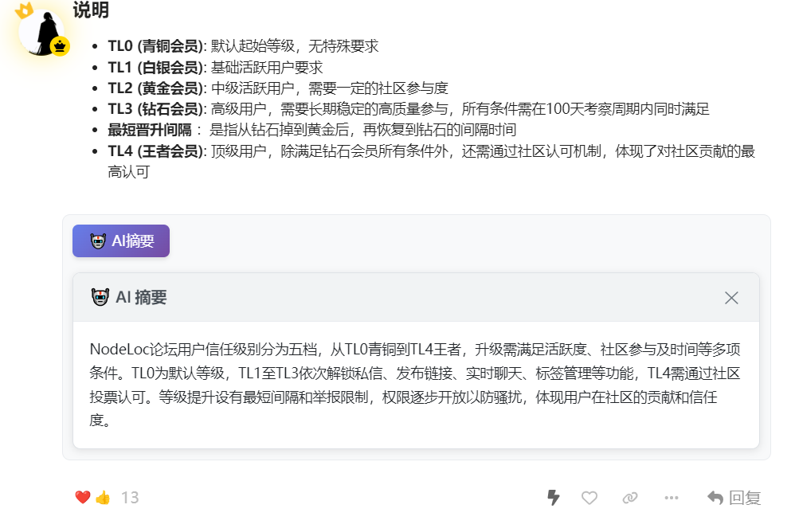Screen dimensions: 799x532
Task: Click the crown badge on the avatar
Action: [60, 46]
